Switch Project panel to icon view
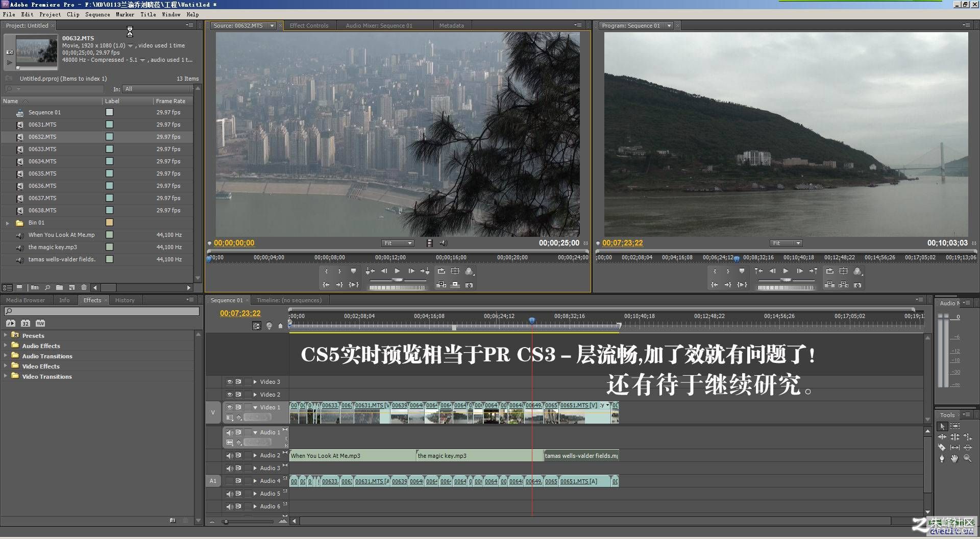 [19, 287]
